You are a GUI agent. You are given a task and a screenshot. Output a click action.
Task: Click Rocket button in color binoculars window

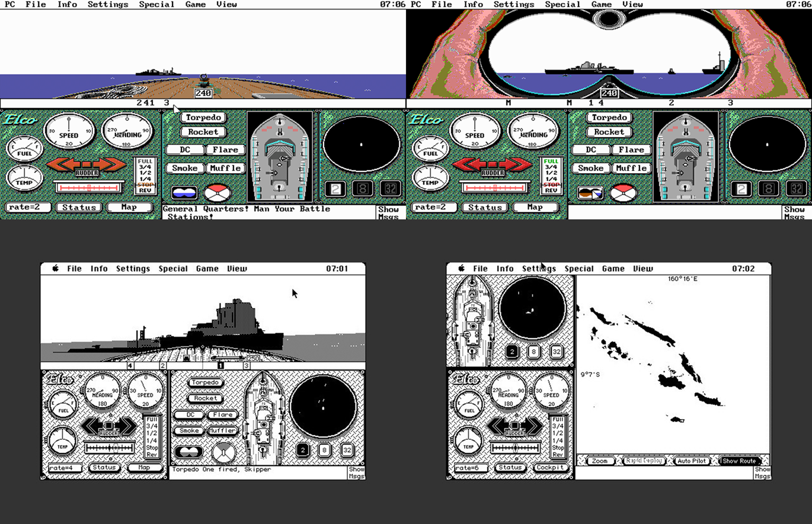coord(609,132)
